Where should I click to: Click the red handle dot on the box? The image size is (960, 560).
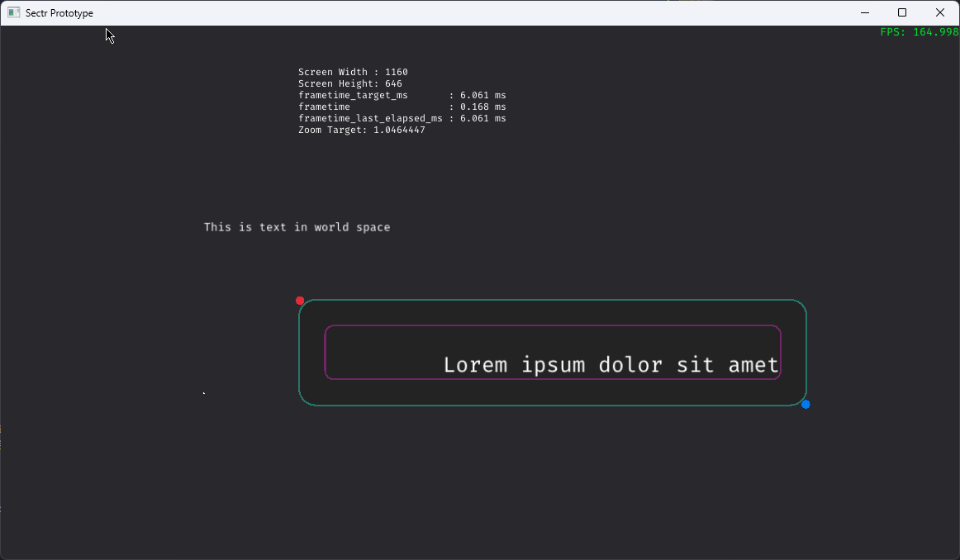click(x=300, y=301)
